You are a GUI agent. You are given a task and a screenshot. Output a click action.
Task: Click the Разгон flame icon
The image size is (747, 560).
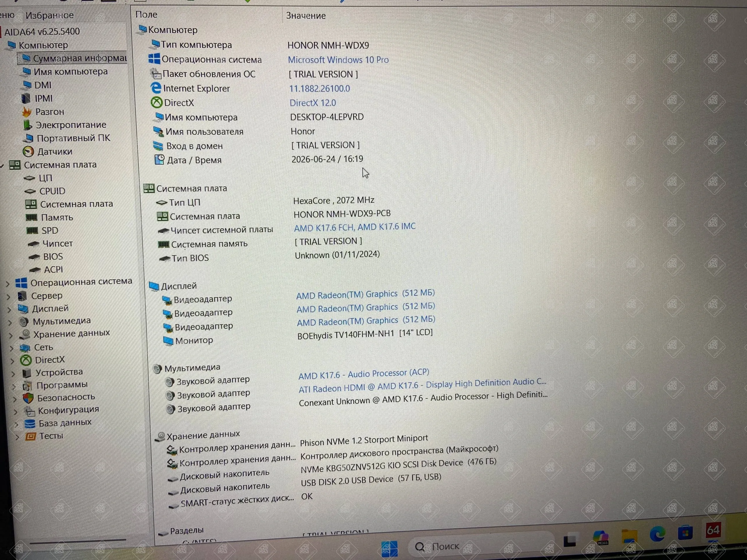tap(27, 112)
